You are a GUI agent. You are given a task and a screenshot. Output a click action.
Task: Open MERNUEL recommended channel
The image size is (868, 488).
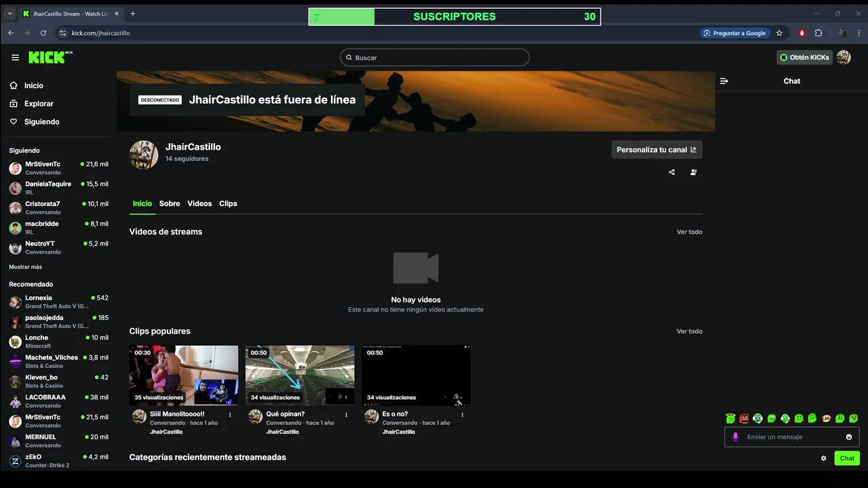click(58, 441)
